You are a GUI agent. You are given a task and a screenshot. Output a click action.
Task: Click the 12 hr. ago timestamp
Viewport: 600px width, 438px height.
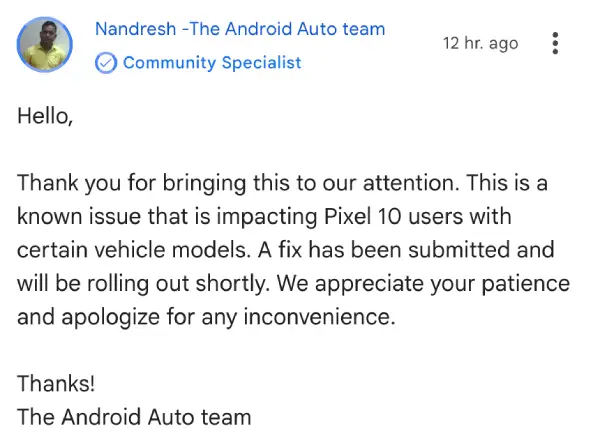[x=480, y=43]
